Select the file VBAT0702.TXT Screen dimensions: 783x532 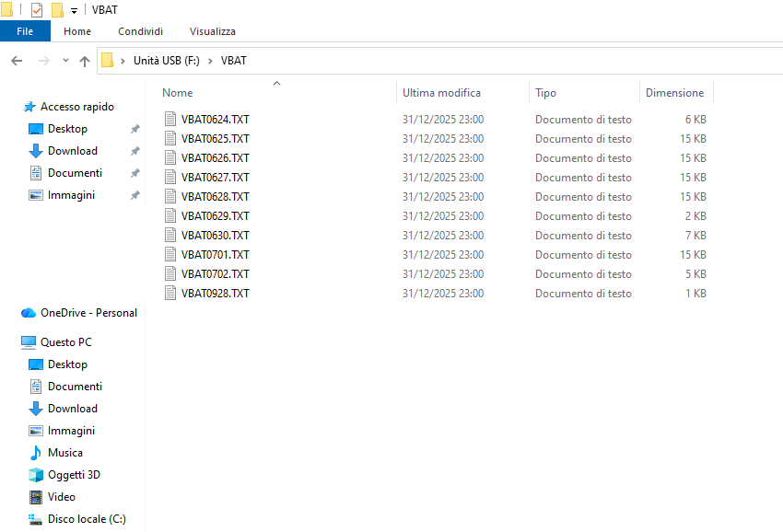point(216,274)
